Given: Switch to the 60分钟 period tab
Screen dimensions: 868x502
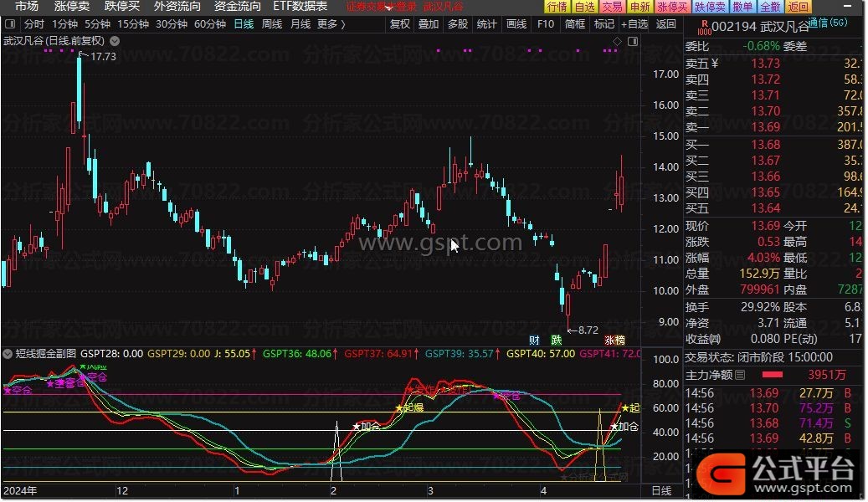Looking at the screenshot, I should (210, 24).
